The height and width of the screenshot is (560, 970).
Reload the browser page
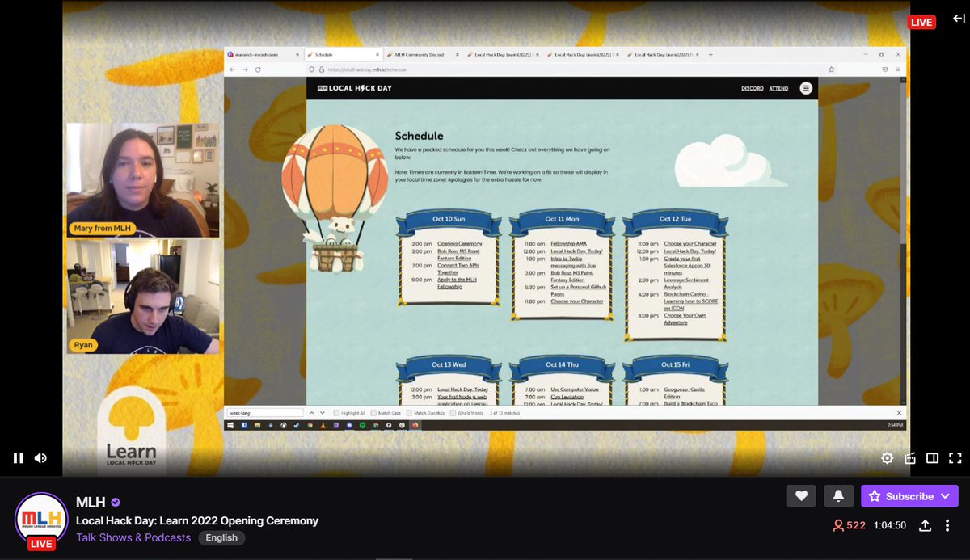click(x=258, y=69)
